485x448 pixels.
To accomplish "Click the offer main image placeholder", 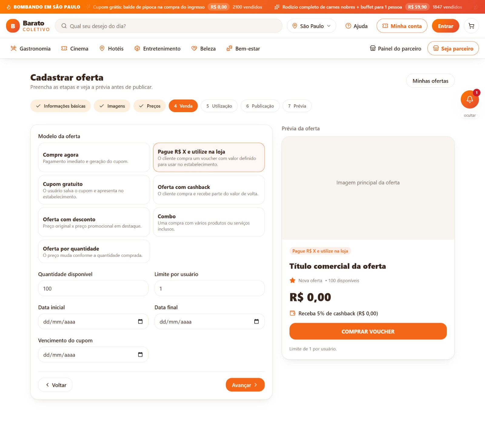I will pos(368,188).
